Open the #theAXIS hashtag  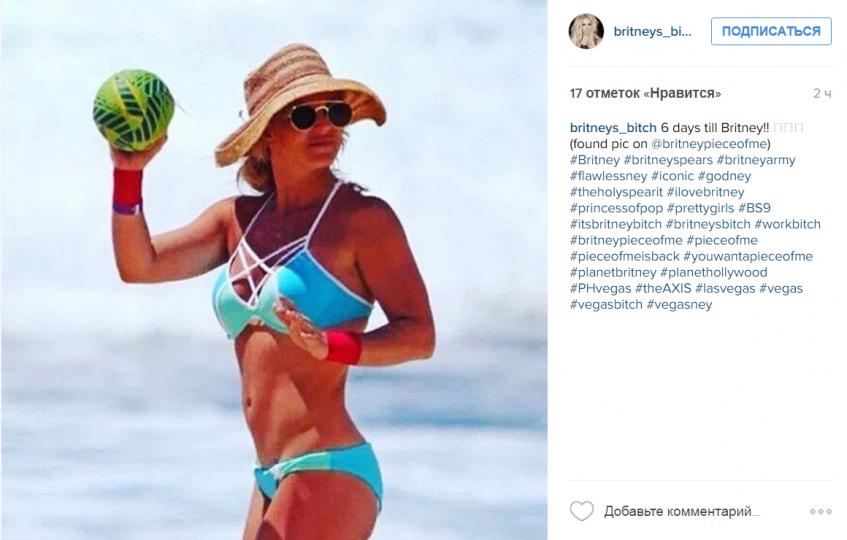point(663,288)
